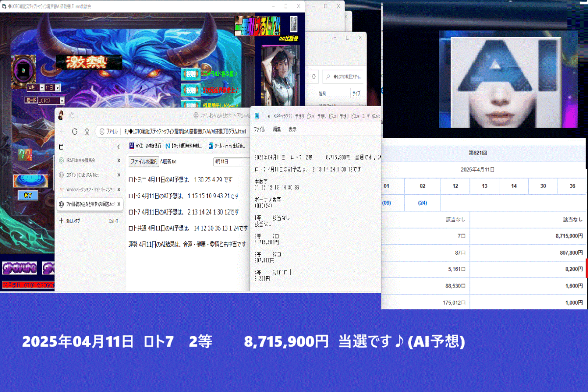Click the browser back arrow
The image size is (588, 392).
pyautogui.click(x=62, y=131)
